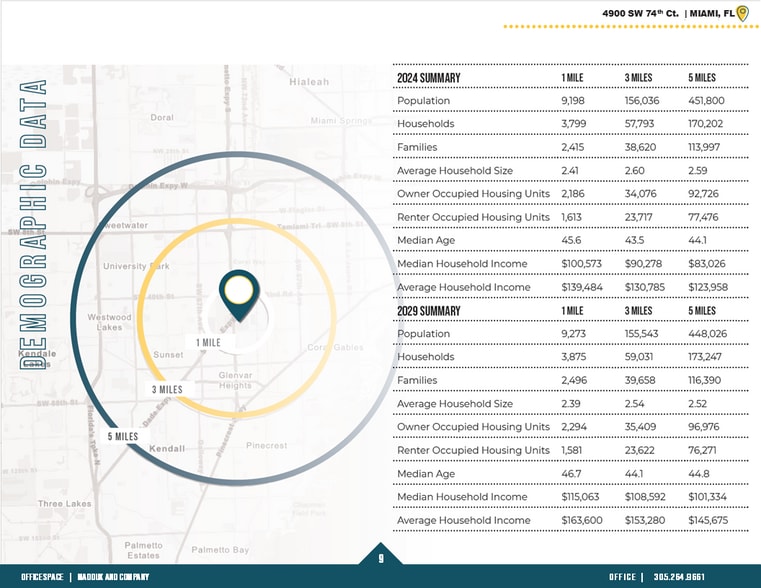Click the 2029 SUMMARY table heading
Screen dimensions: 761x588
[429, 311]
